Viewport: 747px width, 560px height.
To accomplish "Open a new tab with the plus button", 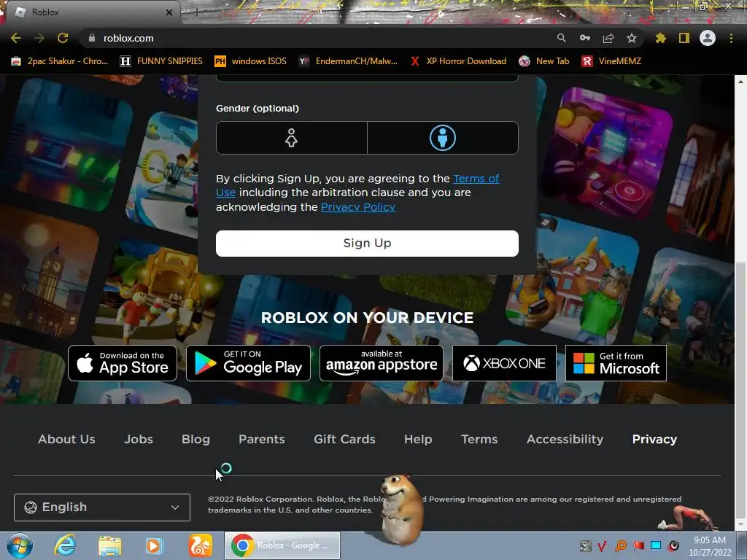I will 196,12.
